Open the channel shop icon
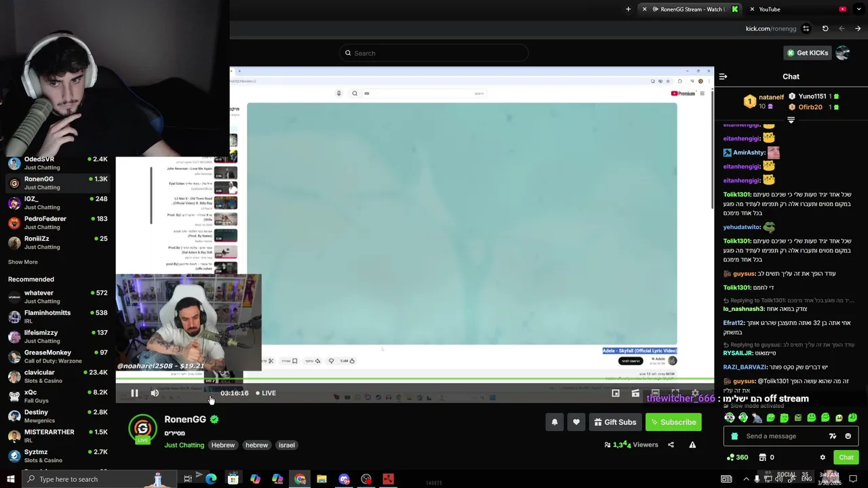 [762, 457]
